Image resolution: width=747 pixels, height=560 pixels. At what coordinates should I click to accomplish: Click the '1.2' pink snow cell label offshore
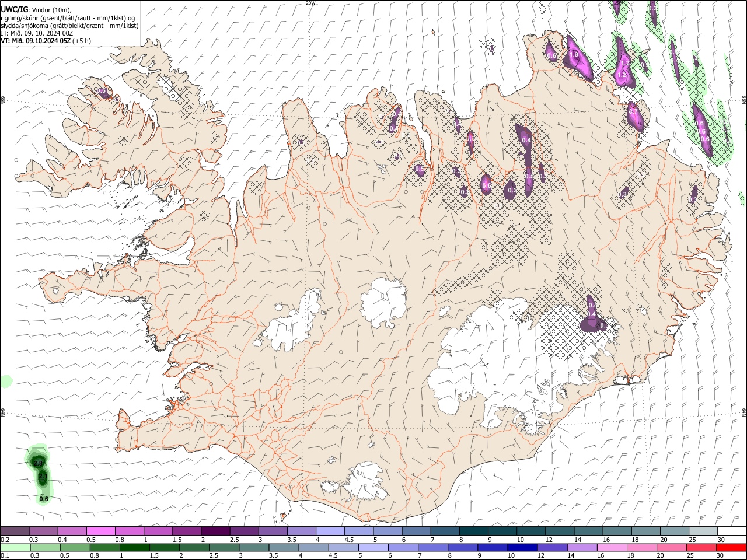pyautogui.click(x=622, y=75)
